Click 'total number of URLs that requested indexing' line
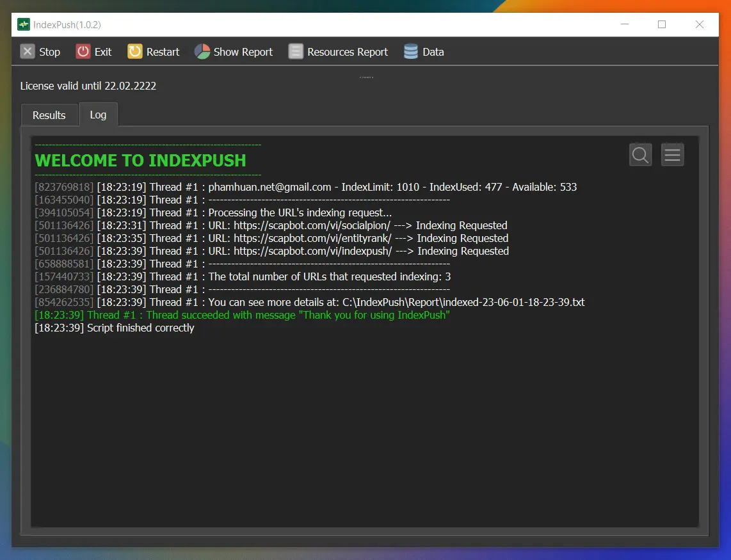The width and height of the screenshot is (731, 560). tap(243, 276)
